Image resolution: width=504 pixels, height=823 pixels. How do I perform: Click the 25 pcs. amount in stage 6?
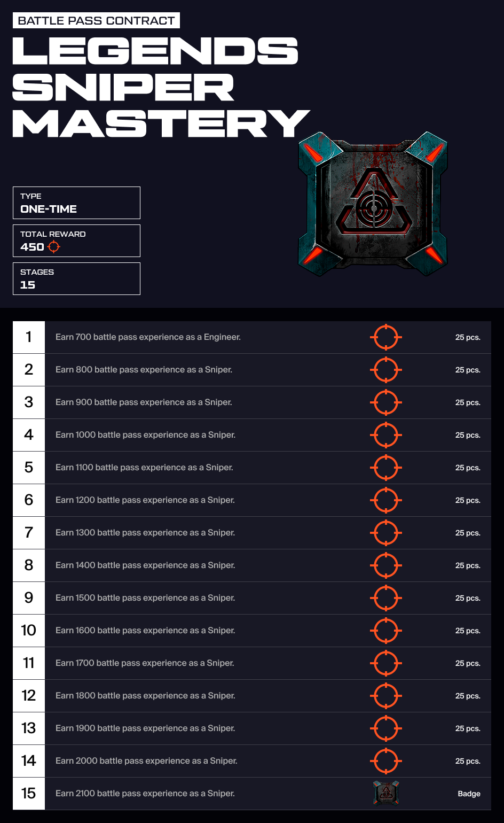[468, 501]
